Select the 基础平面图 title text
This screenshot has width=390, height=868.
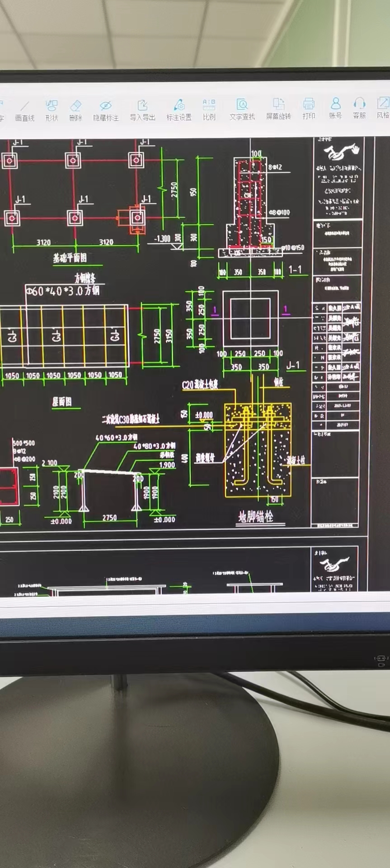pyautogui.click(x=70, y=258)
